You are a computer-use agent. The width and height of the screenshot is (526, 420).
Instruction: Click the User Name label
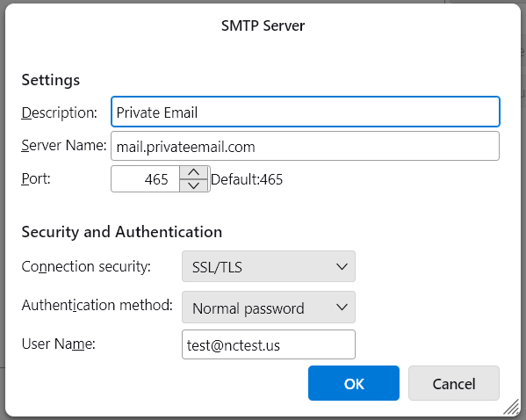pos(58,344)
